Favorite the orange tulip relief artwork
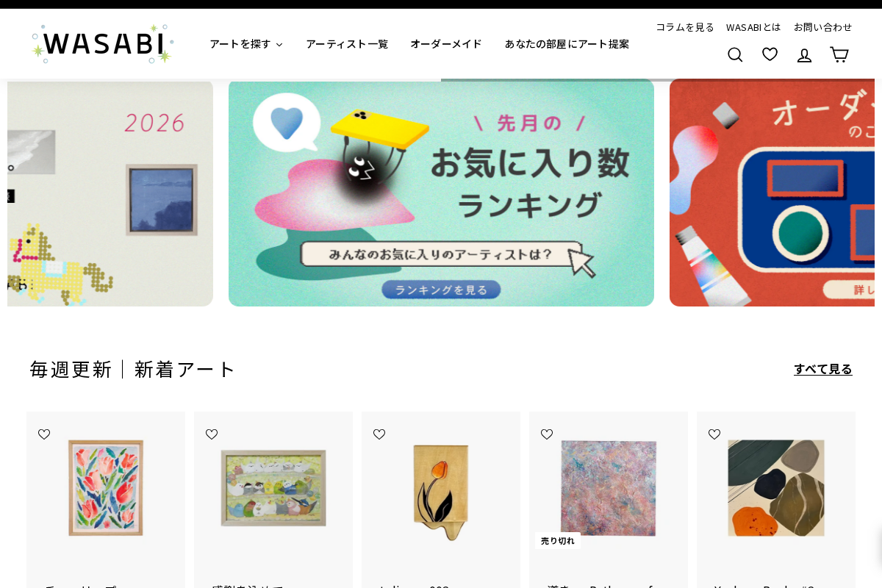 click(x=379, y=434)
